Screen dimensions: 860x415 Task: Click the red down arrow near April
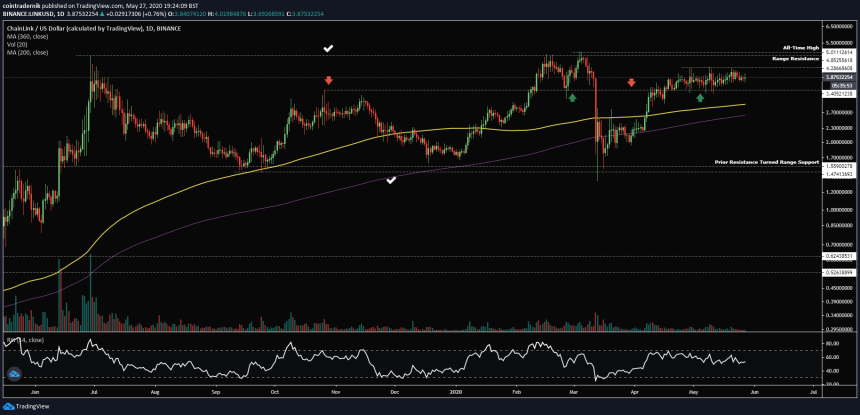[631, 82]
